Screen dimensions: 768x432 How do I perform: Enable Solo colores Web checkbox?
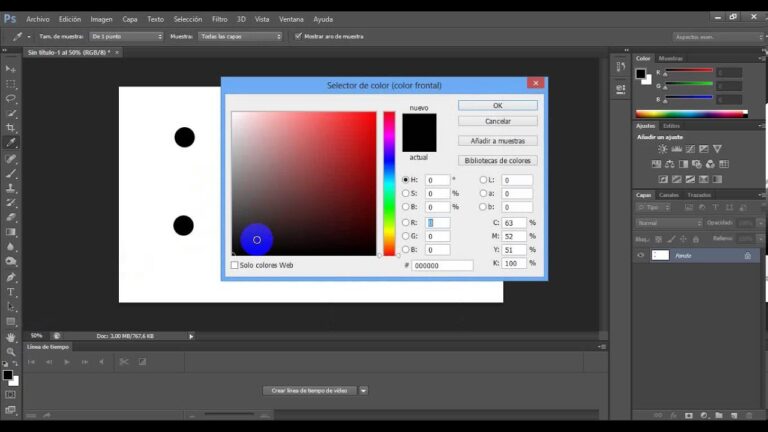(235, 265)
